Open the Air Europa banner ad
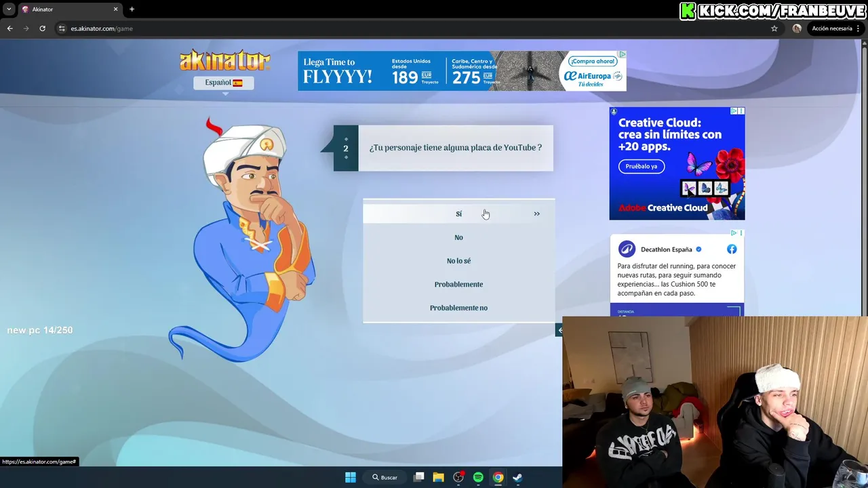This screenshot has width=868, height=488. (462, 70)
